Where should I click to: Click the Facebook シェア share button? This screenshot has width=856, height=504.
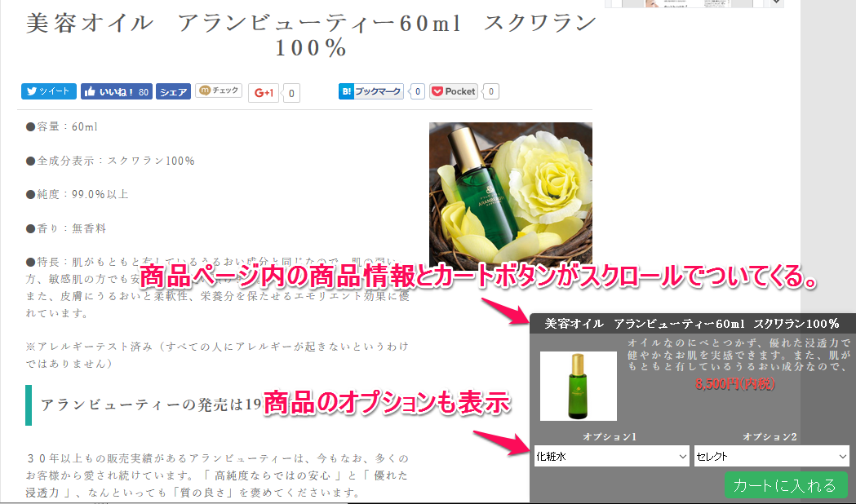173,92
